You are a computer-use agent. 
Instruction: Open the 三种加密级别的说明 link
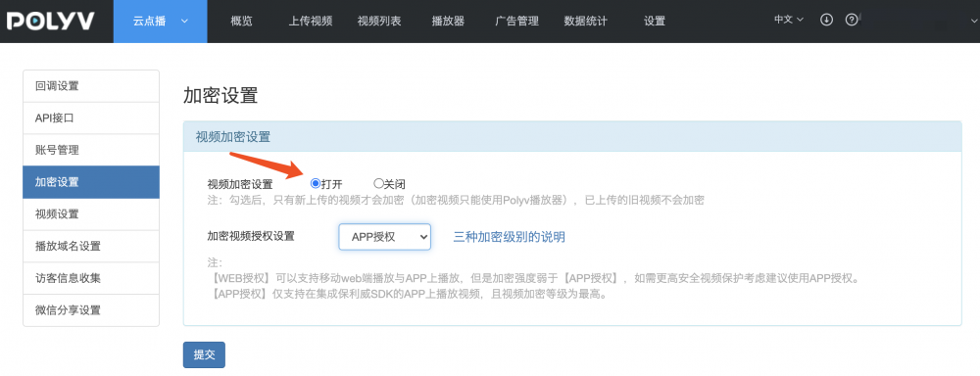click(510, 237)
